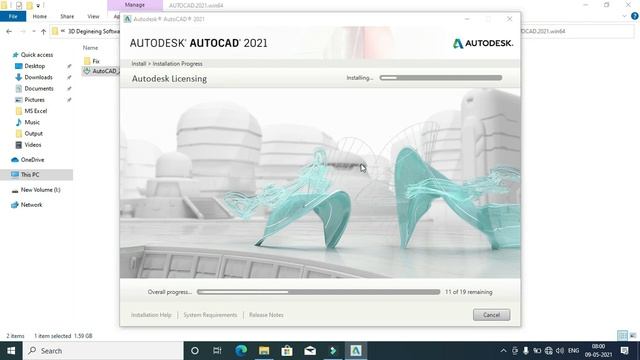The image size is (640, 360).
Task: Select the Manage ribbon tab
Action: (135, 5)
